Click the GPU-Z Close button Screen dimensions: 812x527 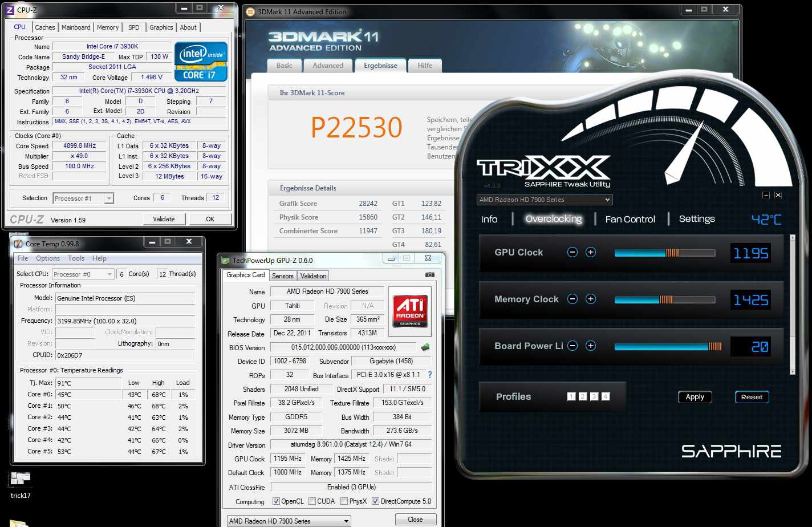pos(416,520)
